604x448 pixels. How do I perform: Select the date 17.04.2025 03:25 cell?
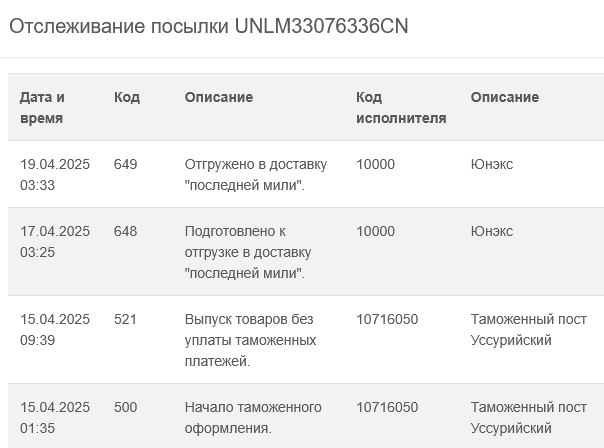point(55,241)
